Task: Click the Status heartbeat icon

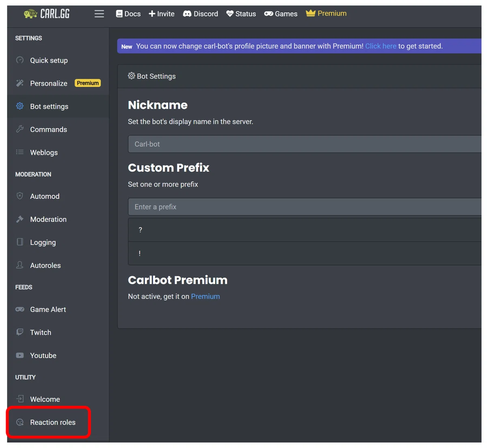Action: pos(230,14)
